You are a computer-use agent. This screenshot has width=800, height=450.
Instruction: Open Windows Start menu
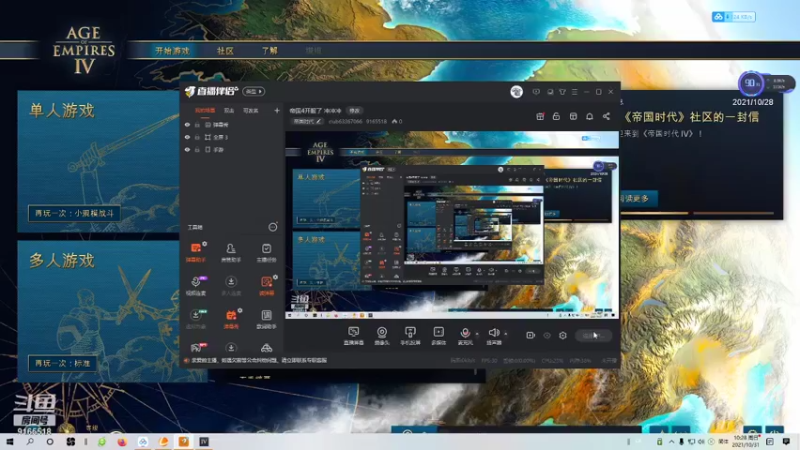tap(10, 442)
